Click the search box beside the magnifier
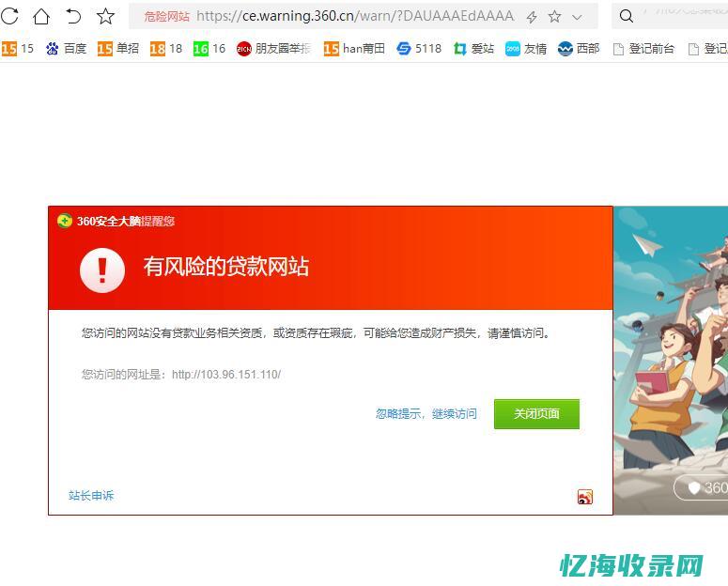This screenshot has height=586, width=728. coord(684,16)
